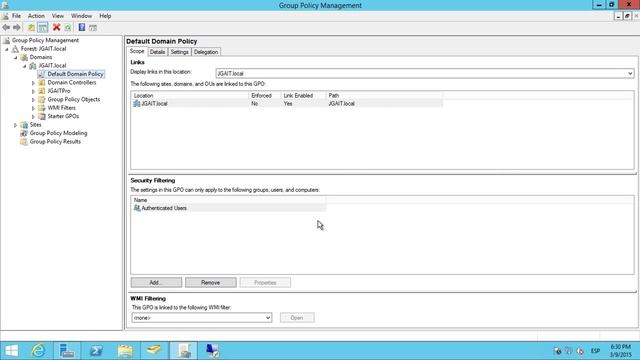The width and height of the screenshot is (640, 360).
Task: Launch Internet Explorer from taskbar
Action: pyautogui.click(x=38, y=351)
